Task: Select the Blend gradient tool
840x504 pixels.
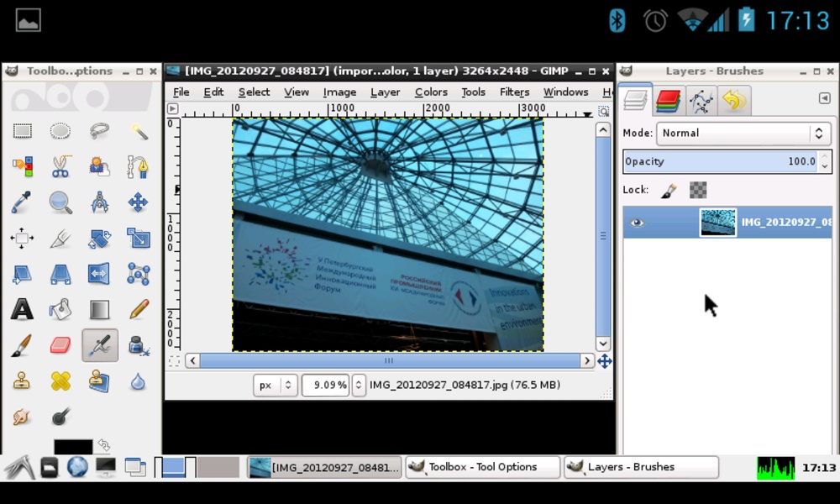Action: 99,310
